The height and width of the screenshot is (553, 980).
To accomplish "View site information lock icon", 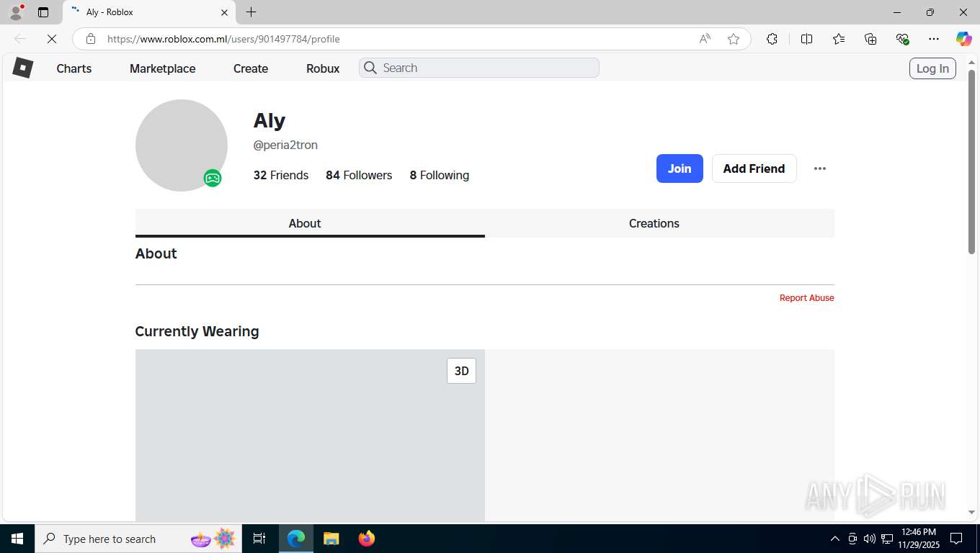I will point(91,39).
